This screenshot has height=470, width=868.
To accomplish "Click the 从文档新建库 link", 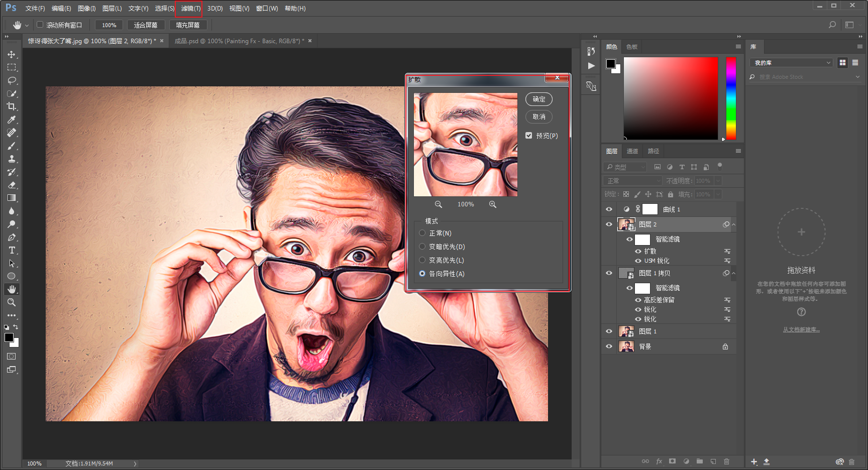I will pos(801,330).
